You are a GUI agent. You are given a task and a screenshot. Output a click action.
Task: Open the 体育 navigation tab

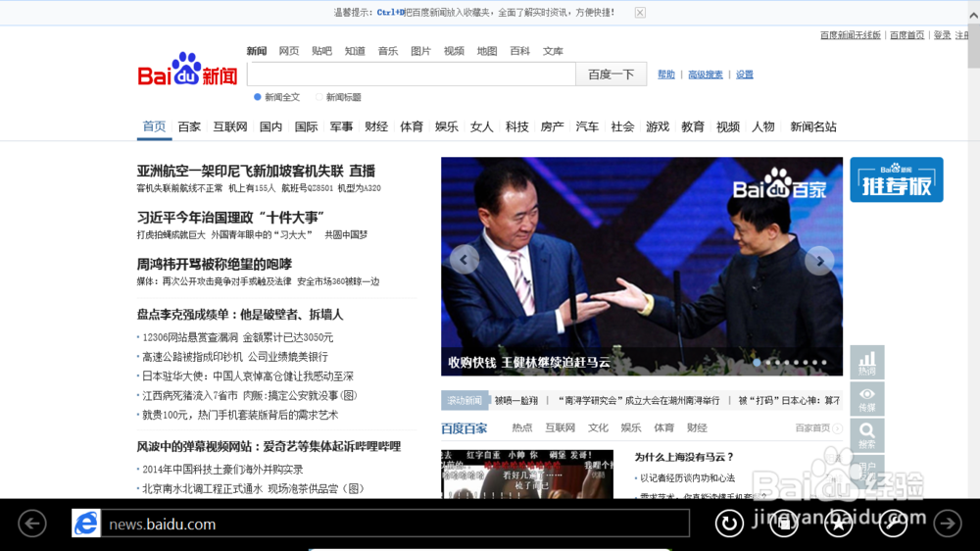coord(412,126)
